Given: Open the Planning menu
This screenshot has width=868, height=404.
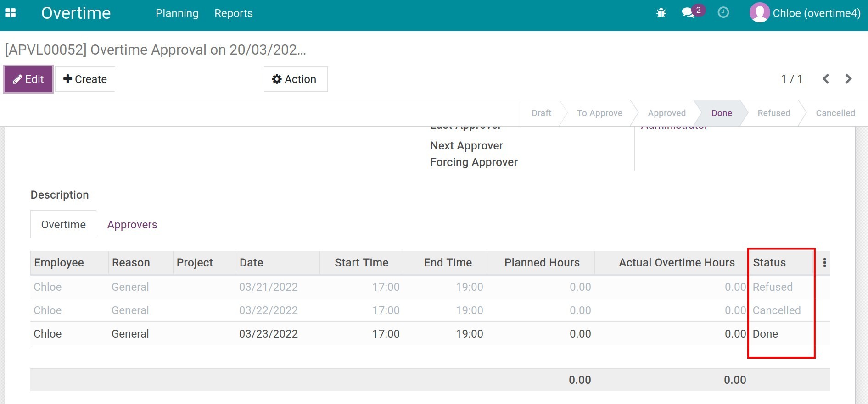Looking at the screenshot, I should coord(177,13).
